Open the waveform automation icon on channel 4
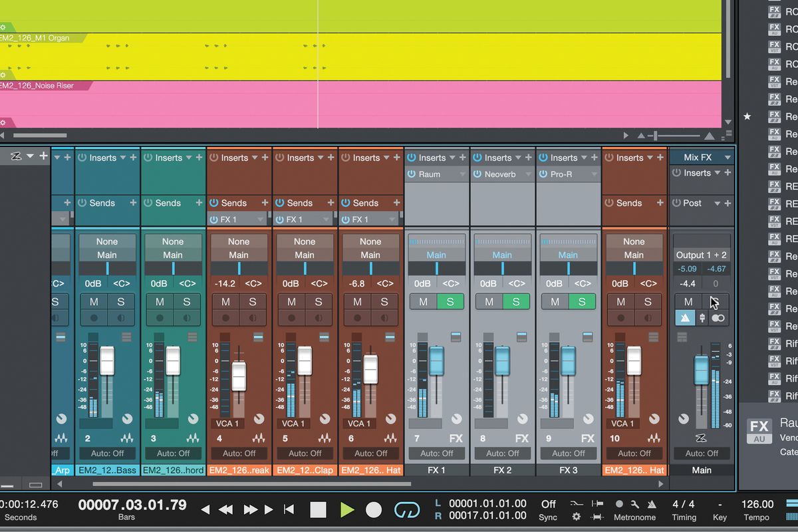 pyautogui.click(x=258, y=438)
